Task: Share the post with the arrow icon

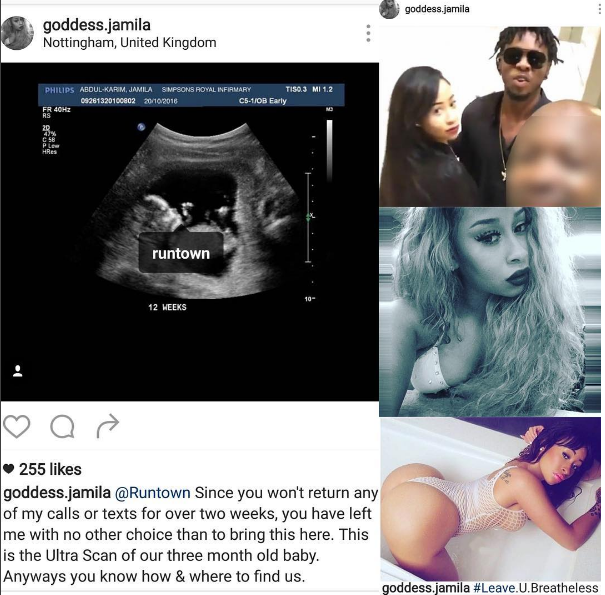Action: [x=108, y=426]
